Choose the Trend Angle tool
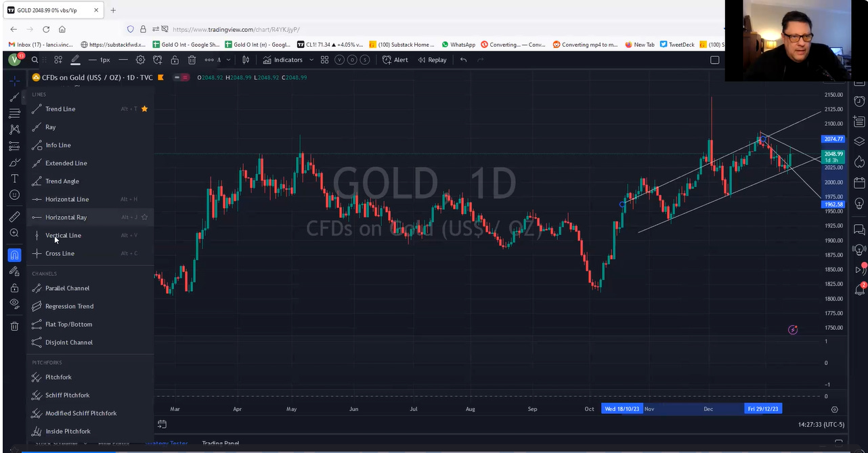 (89, 181)
